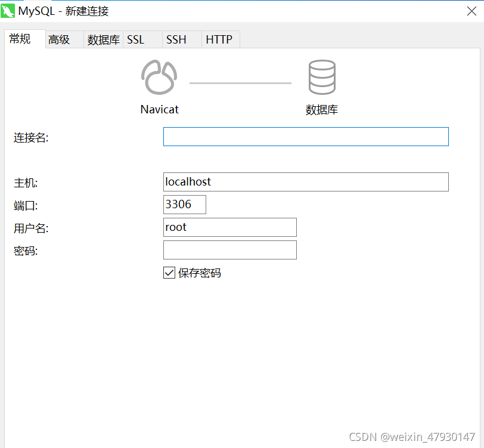The height and width of the screenshot is (448, 484).
Task: Click the Navicat logo icon
Action: [159, 77]
